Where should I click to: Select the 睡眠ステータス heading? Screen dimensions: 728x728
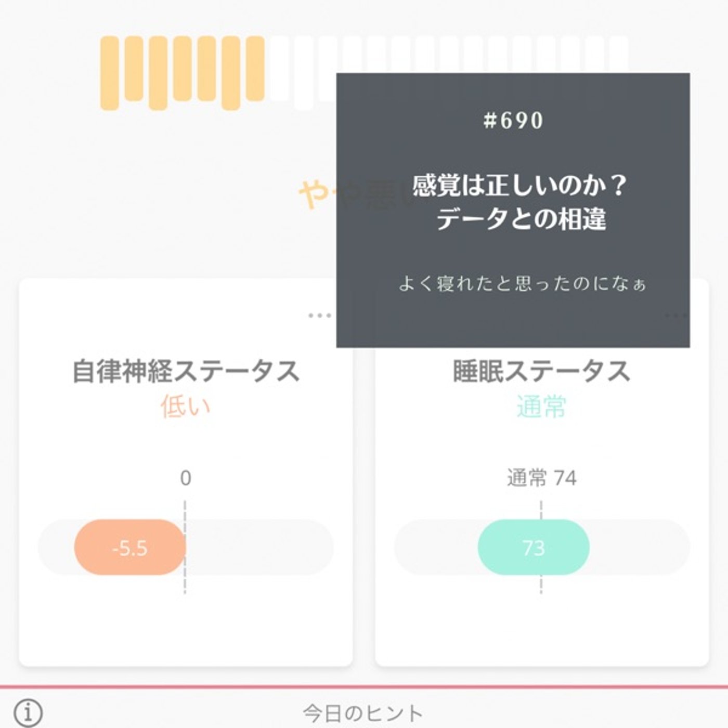541,371
